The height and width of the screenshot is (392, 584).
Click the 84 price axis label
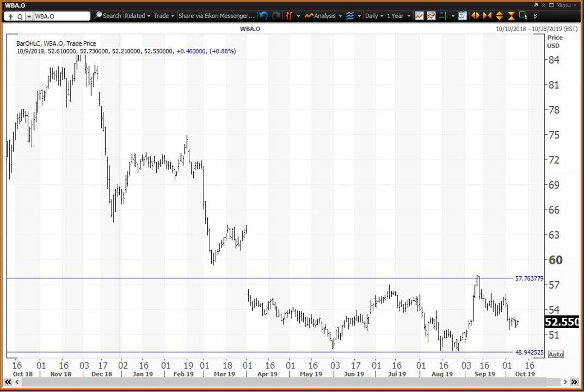tap(554, 60)
